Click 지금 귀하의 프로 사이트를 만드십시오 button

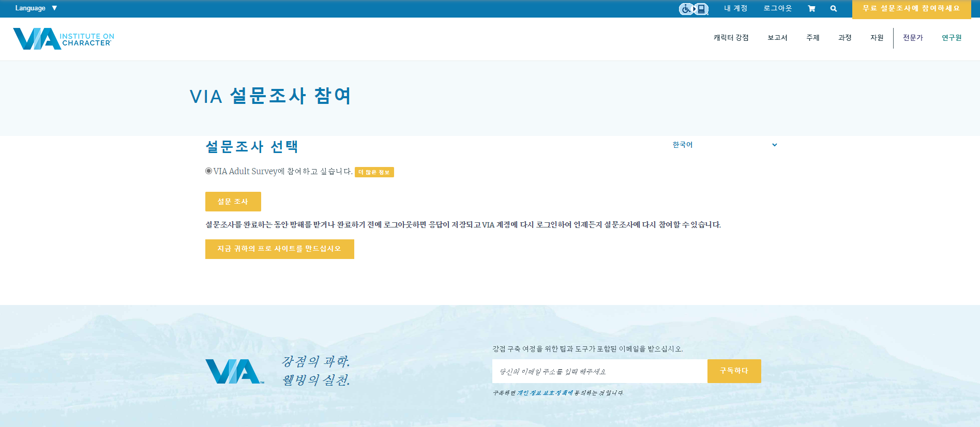pos(280,249)
